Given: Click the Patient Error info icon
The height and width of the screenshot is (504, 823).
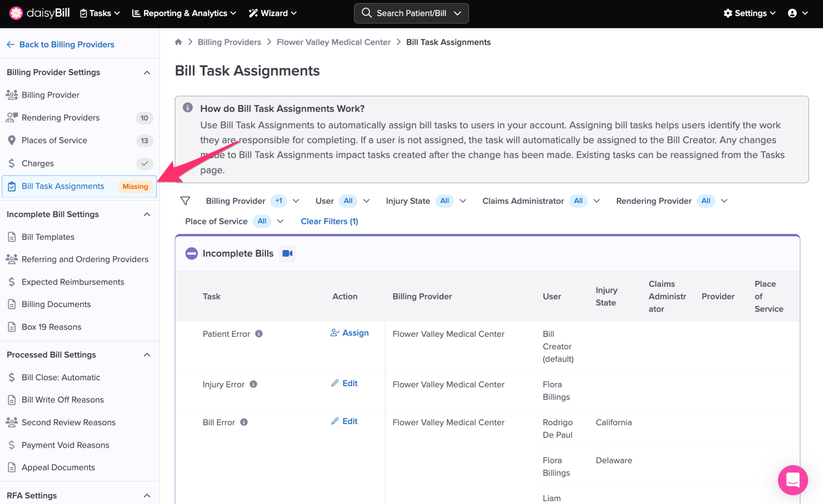Looking at the screenshot, I should (259, 334).
